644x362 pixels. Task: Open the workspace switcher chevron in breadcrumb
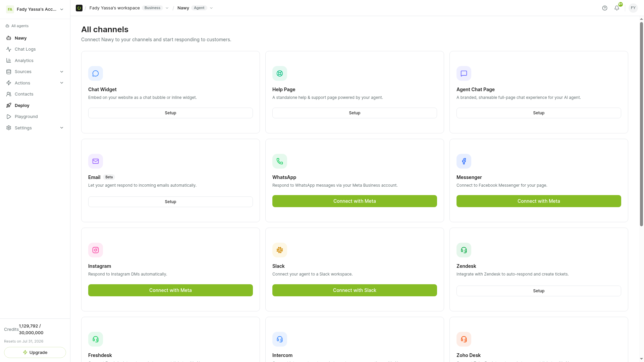coord(167,8)
